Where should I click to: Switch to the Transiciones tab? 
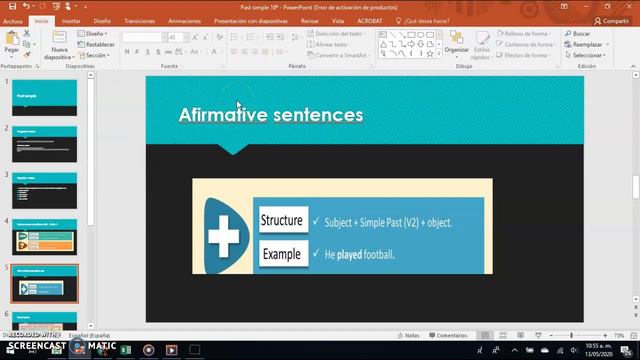tap(140, 21)
